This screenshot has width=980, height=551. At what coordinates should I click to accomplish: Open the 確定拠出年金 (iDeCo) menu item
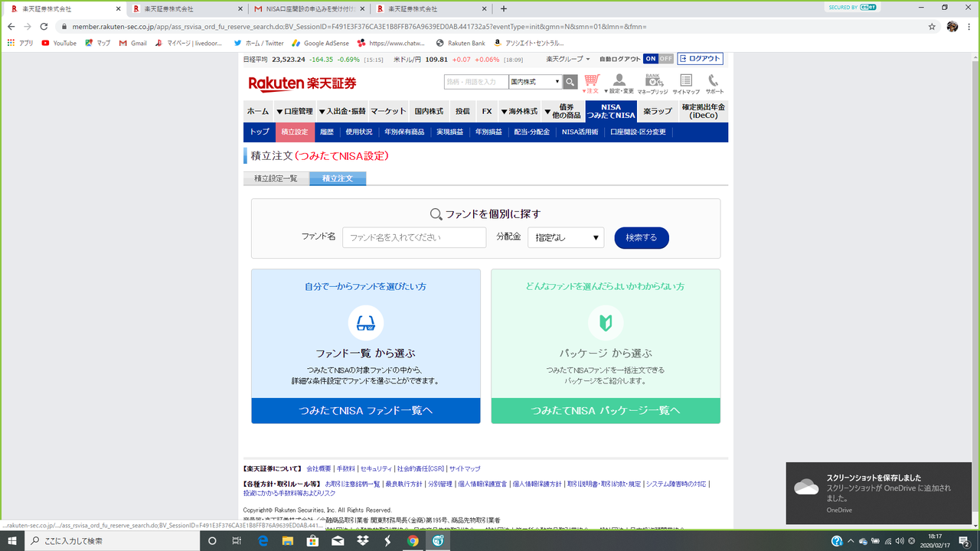coord(703,111)
